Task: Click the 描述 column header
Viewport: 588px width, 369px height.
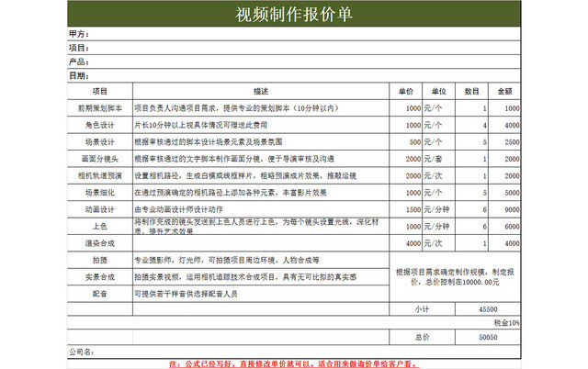Action: click(x=261, y=91)
